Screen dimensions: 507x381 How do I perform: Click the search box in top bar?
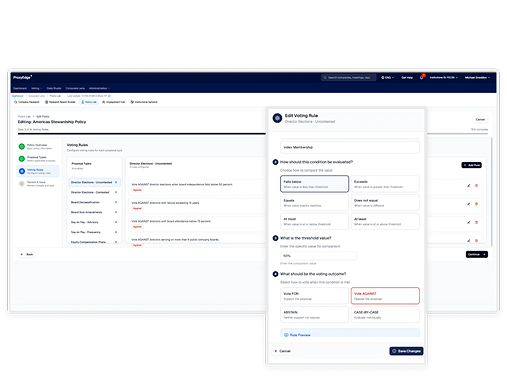click(348, 77)
